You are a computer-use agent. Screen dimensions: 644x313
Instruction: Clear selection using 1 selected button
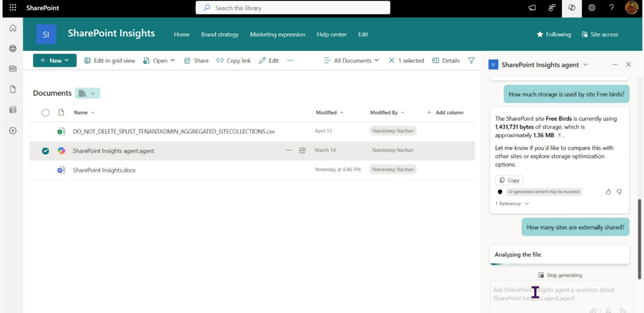coord(406,60)
